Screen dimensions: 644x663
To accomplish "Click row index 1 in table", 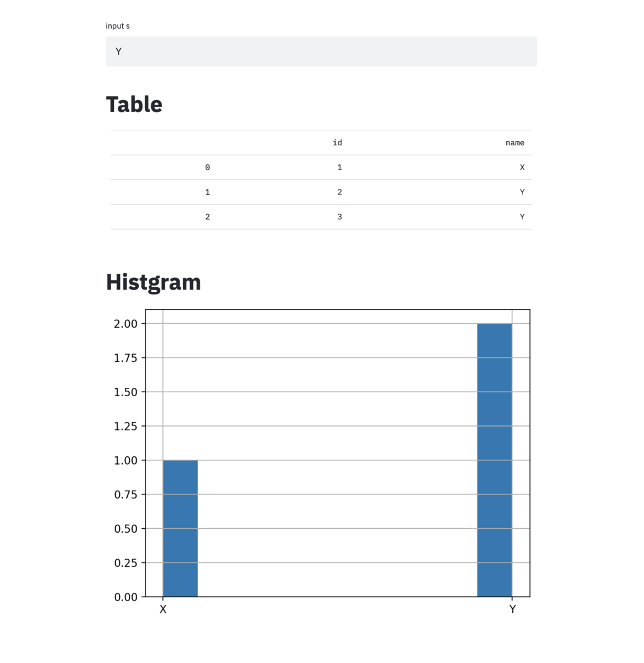I will [x=207, y=192].
